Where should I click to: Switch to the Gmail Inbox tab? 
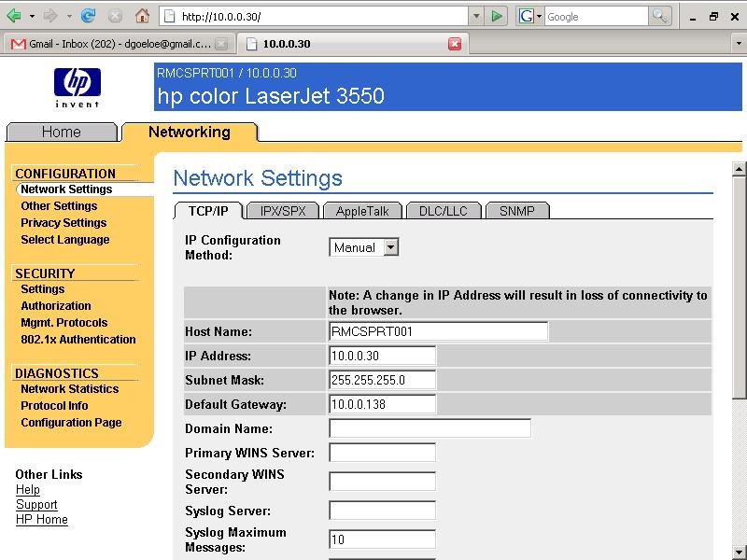click(x=119, y=44)
